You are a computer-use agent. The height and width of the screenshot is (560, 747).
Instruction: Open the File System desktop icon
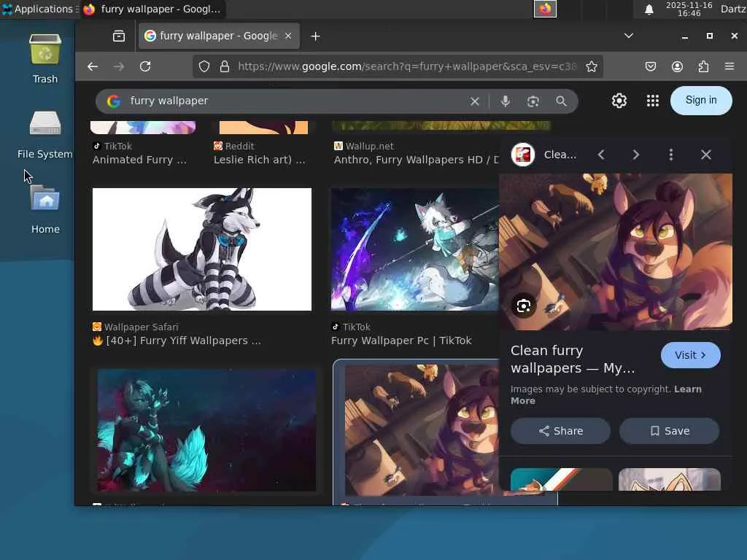[45, 134]
